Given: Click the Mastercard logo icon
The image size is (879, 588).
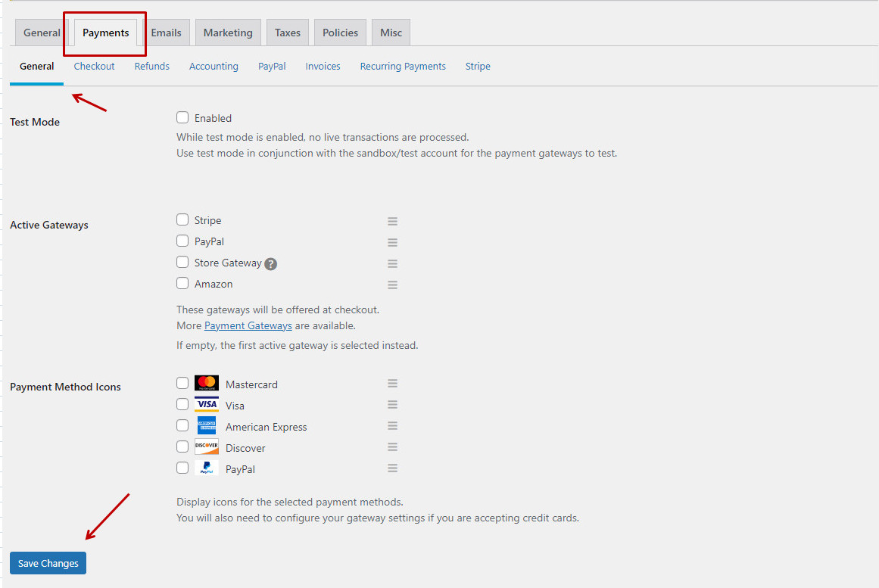Looking at the screenshot, I should tap(206, 383).
